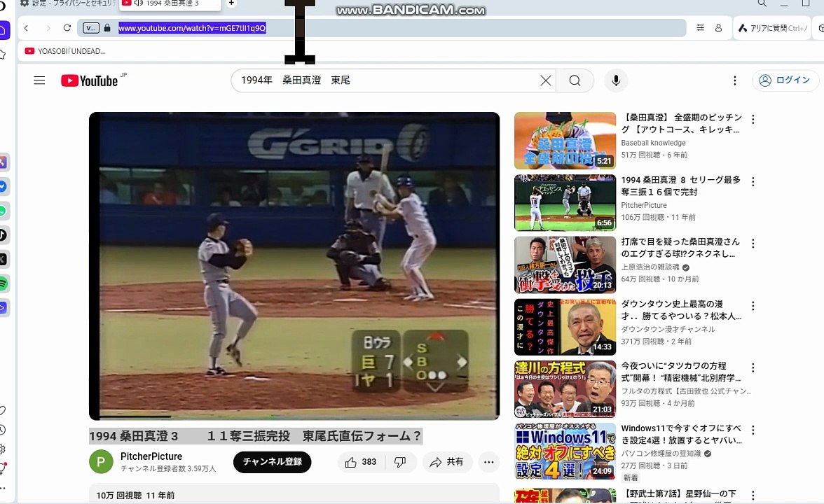Expand description showing 10万 回視聴 11 年前

294,493
